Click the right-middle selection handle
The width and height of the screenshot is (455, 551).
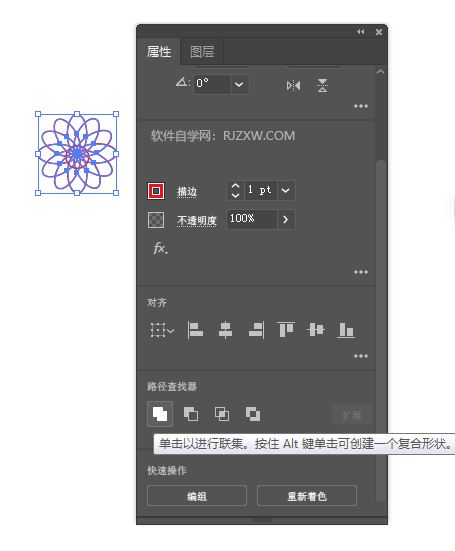tap(116, 154)
